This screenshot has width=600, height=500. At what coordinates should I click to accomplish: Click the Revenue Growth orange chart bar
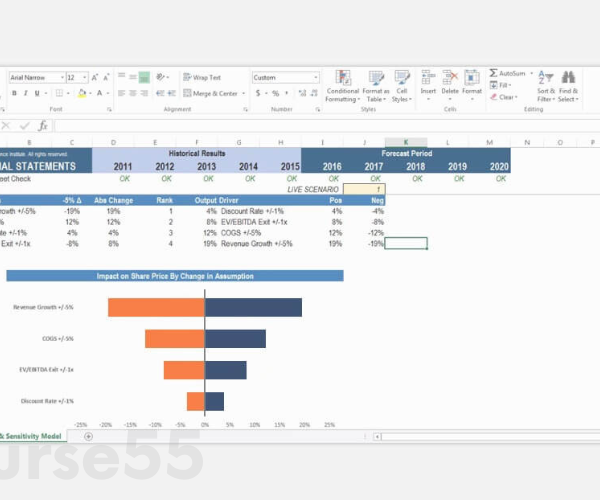point(156,308)
